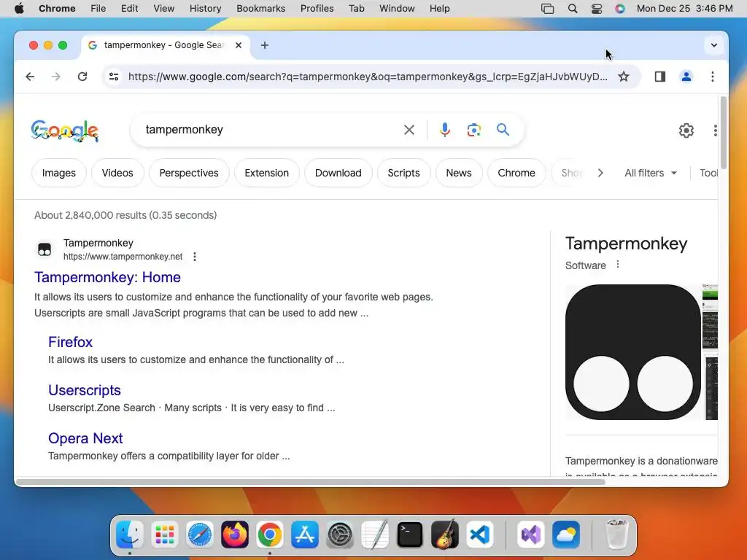Open the Bookmarks menu
The image size is (747, 560).
pyautogui.click(x=261, y=9)
